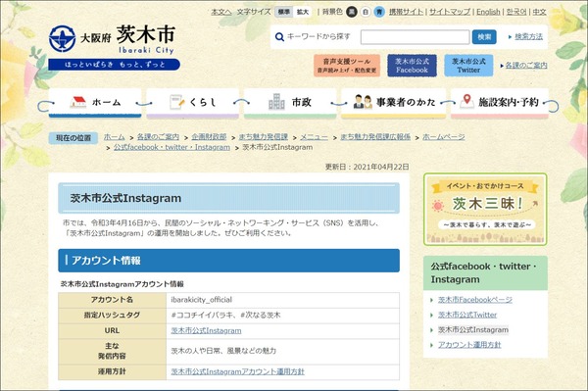
Task: Set text size to 拡大
Action: coord(302,12)
